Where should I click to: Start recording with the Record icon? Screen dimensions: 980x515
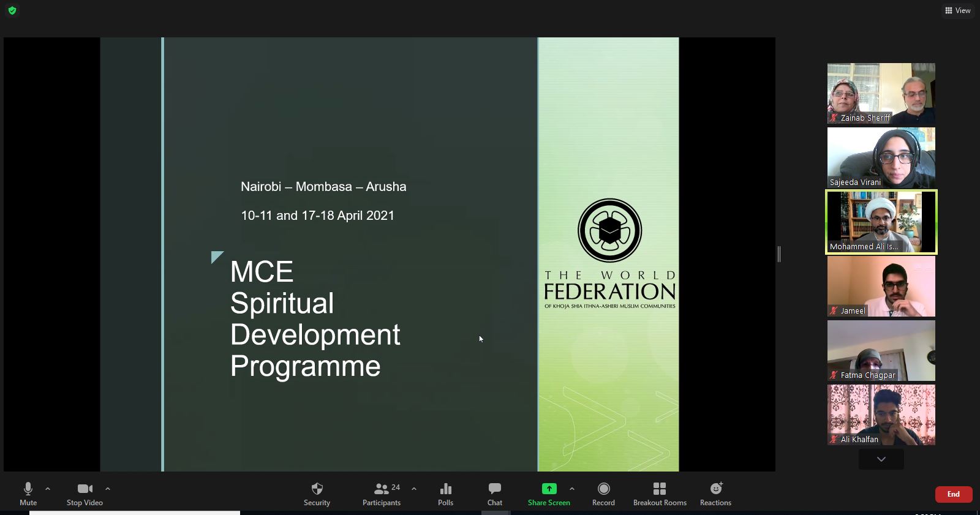pyautogui.click(x=603, y=489)
